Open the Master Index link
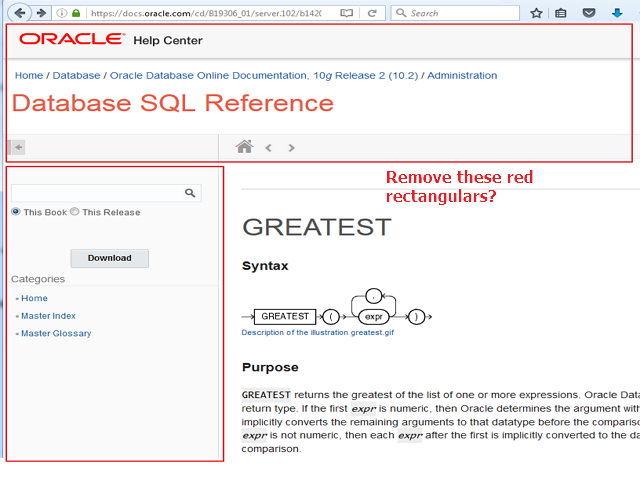Viewport: 640px width, 480px height. pos(48,316)
